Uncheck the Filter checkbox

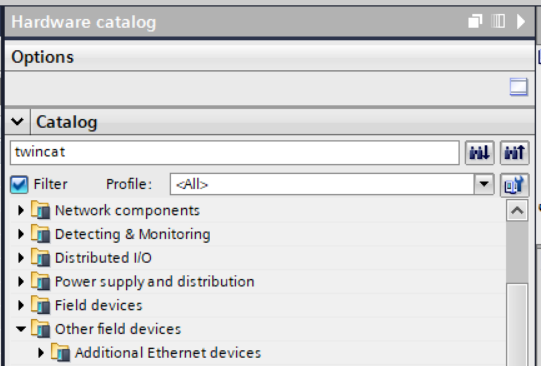[19, 184]
